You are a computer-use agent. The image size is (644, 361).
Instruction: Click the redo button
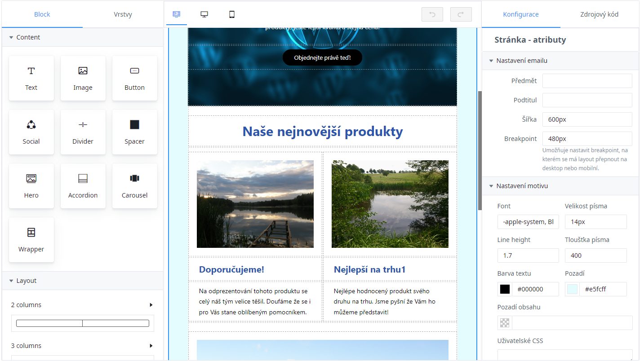tap(461, 14)
